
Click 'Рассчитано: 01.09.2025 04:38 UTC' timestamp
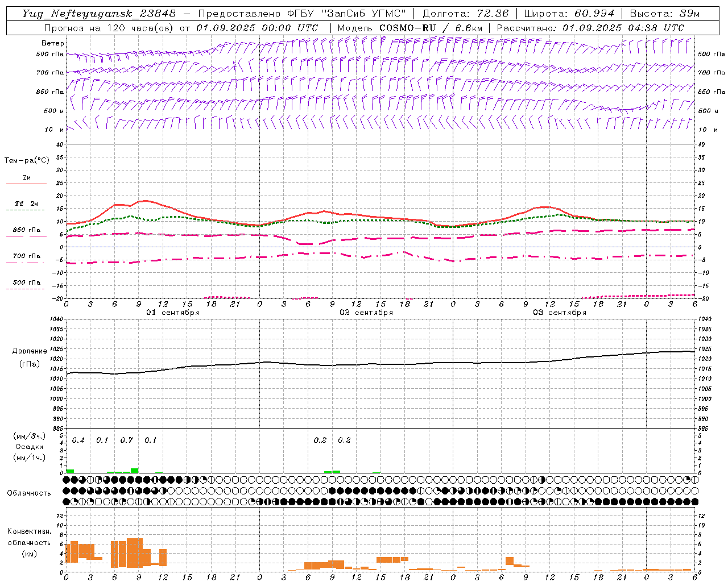[590, 28]
